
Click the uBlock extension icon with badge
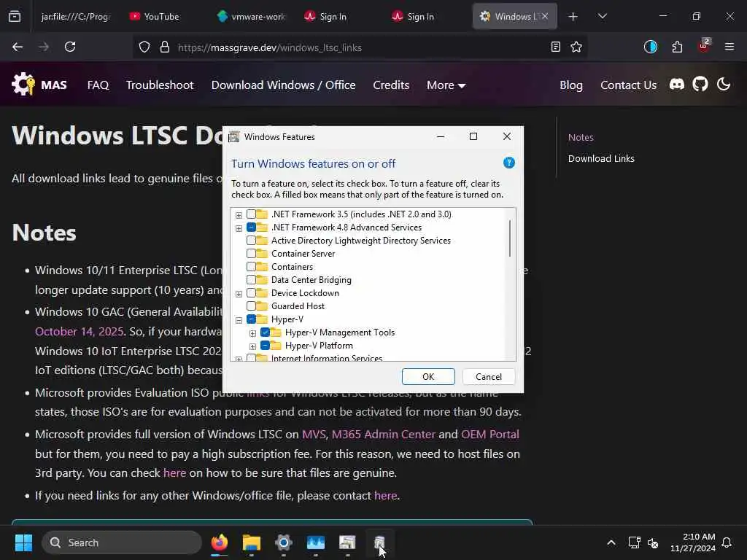[704, 46]
